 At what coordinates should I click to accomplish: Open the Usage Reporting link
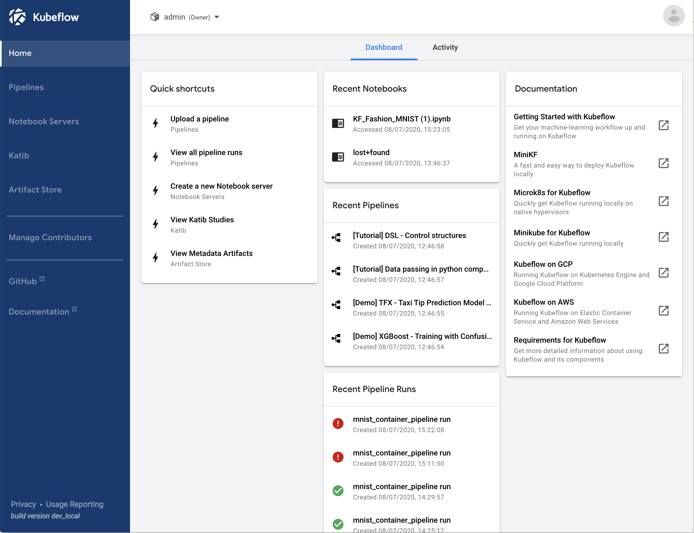click(x=74, y=504)
